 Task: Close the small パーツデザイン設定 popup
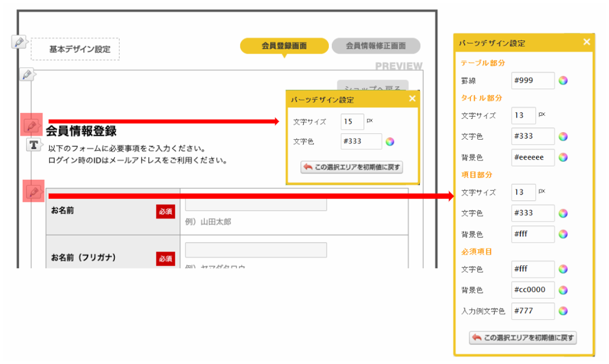coord(412,99)
